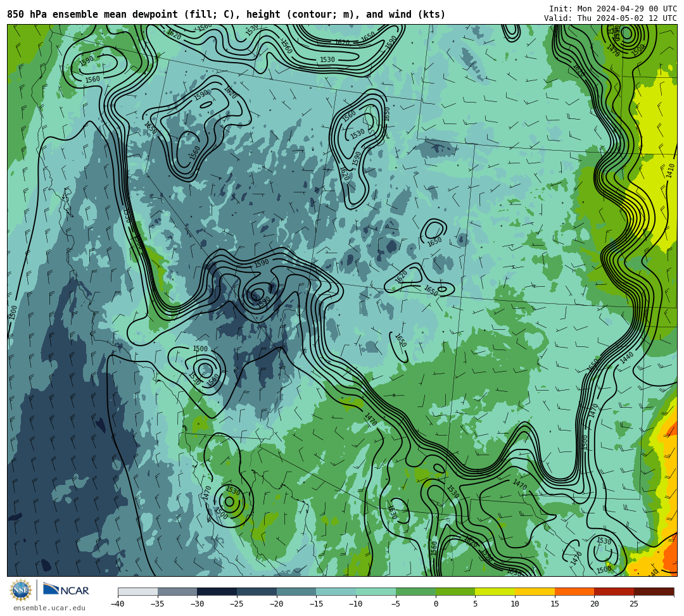Click the -40 colorbar tick label
684x616 pixels.
click(117, 604)
